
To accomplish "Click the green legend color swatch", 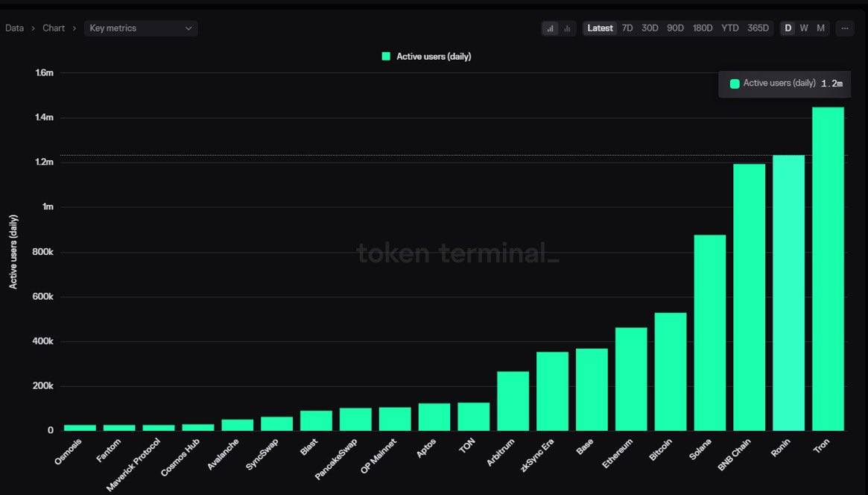I will point(386,57).
